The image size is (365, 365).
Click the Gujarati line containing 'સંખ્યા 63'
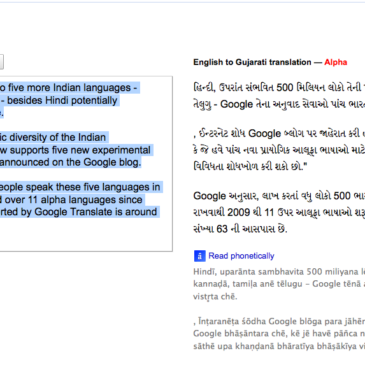[x=240, y=229]
